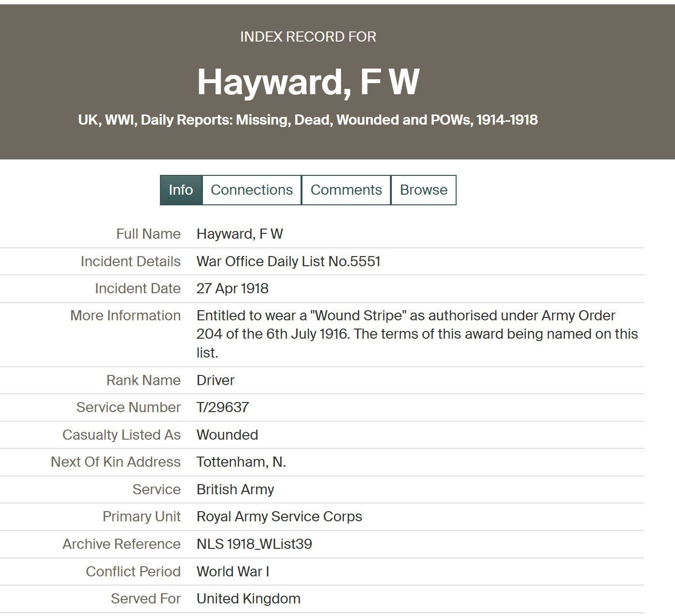675x616 pixels.
Task: Open the Info tab
Action: click(x=181, y=190)
